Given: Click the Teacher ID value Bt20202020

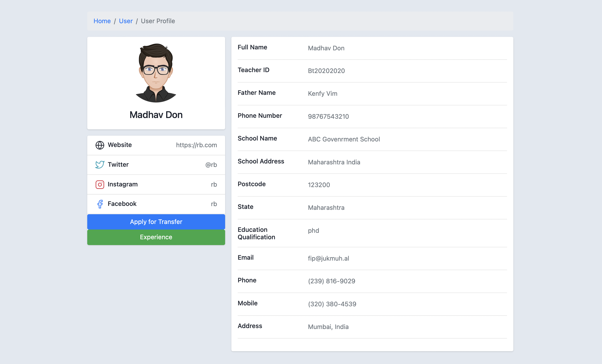Looking at the screenshot, I should 326,71.
